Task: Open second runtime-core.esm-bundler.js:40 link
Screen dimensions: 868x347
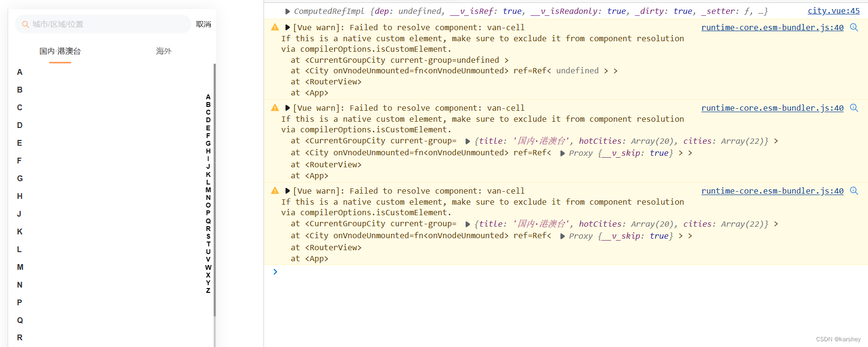Action: pyautogui.click(x=772, y=108)
